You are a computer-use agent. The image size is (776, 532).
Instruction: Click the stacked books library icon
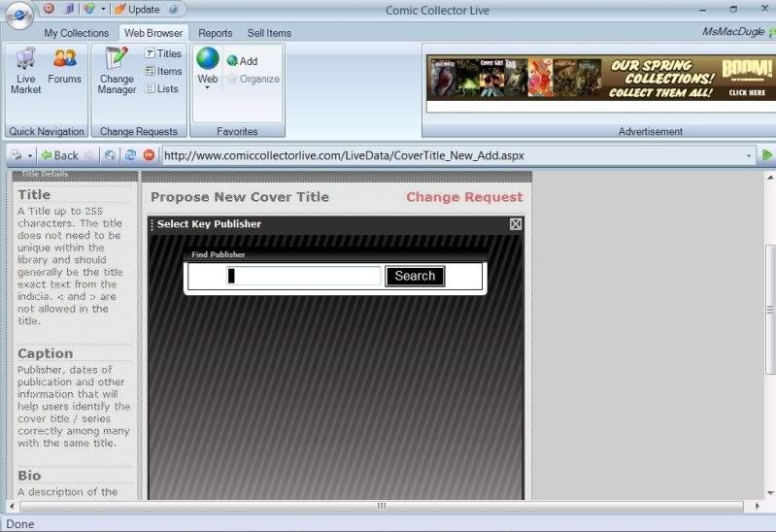(x=68, y=9)
